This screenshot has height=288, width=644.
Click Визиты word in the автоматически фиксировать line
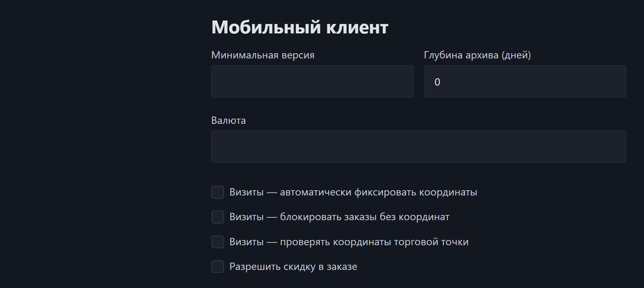coord(246,192)
